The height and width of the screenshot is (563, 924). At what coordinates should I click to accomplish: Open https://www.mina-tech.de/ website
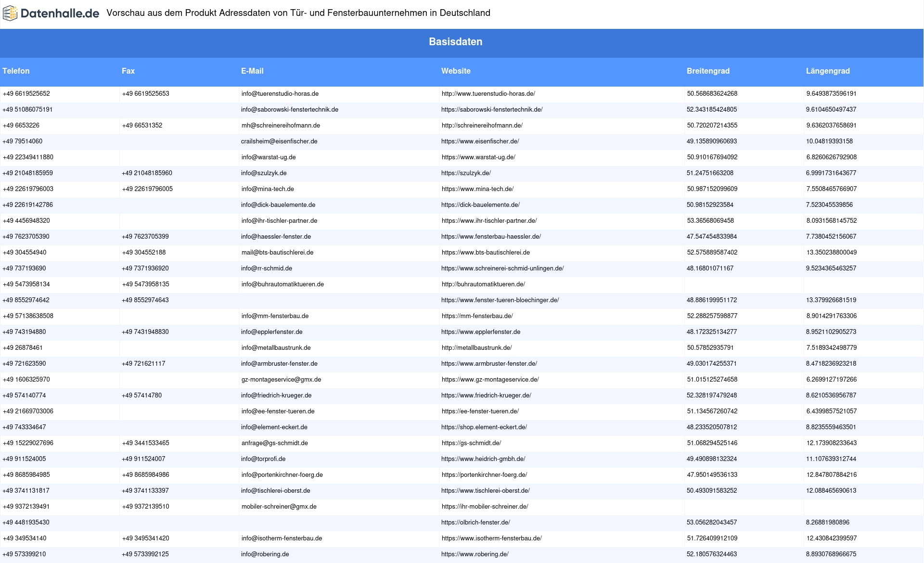pos(477,189)
